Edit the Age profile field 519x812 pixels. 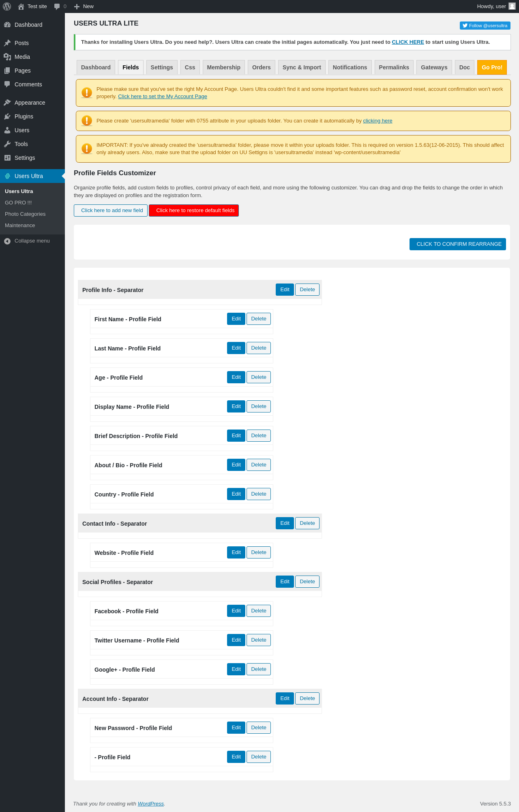236,377
